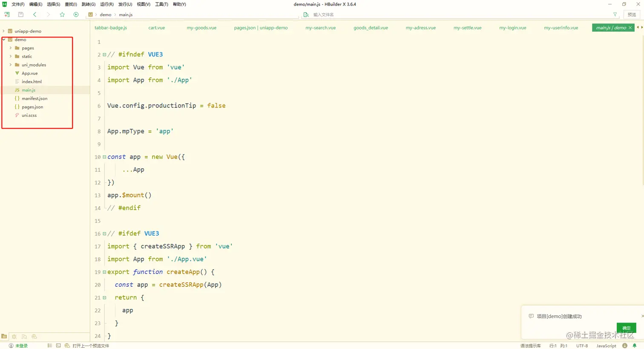This screenshot has height=349, width=644.
Task: Switch to the pages.json | uniapp-demo tab
Action: (x=261, y=28)
